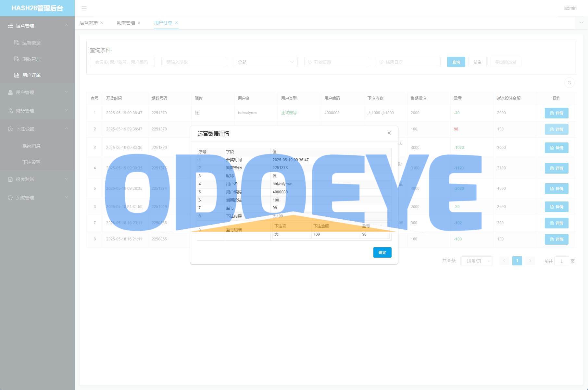This screenshot has height=390, width=588.
Task: Click the 正式账号 user type cell
Action: [x=289, y=113]
